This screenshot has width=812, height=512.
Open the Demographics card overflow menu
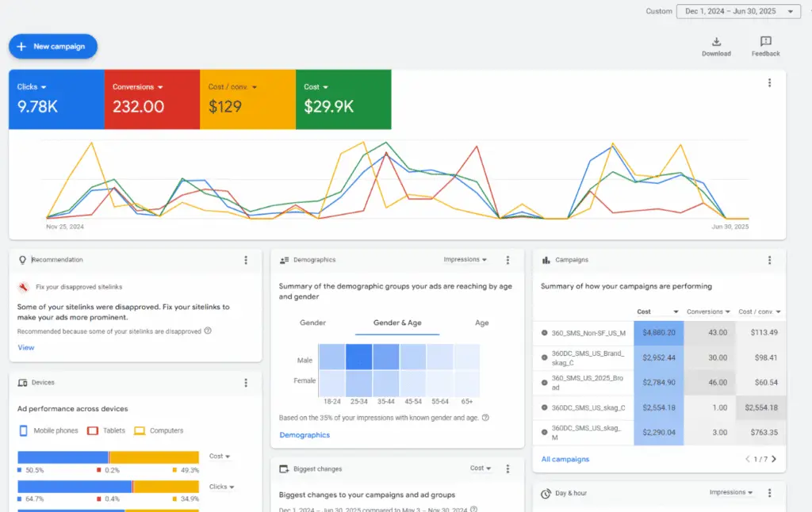click(x=507, y=259)
